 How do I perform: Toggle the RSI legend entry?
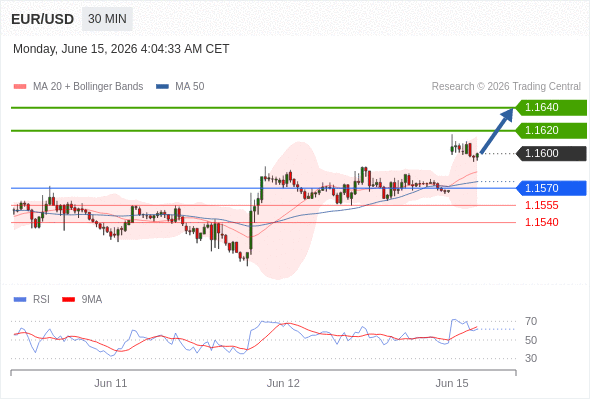[32, 300]
